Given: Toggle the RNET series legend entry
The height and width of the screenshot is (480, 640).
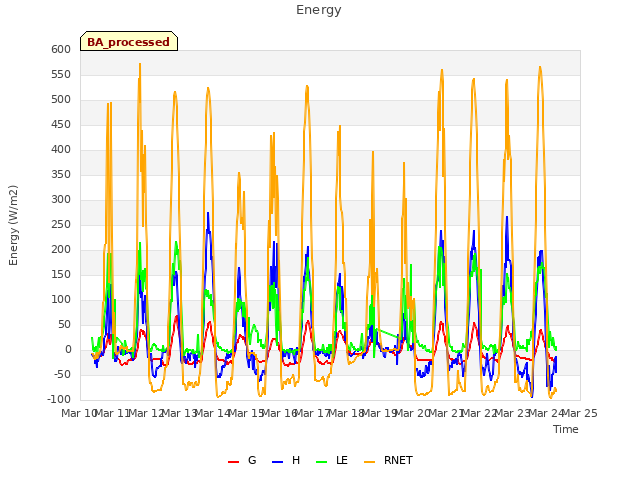Looking at the screenshot, I should click(388, 460).
